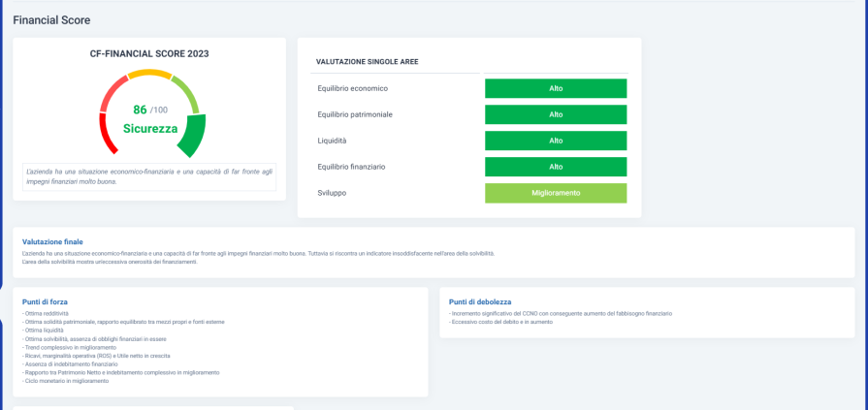
Task: Click the Incremento significativo del CCNO item
Action: 561,314
